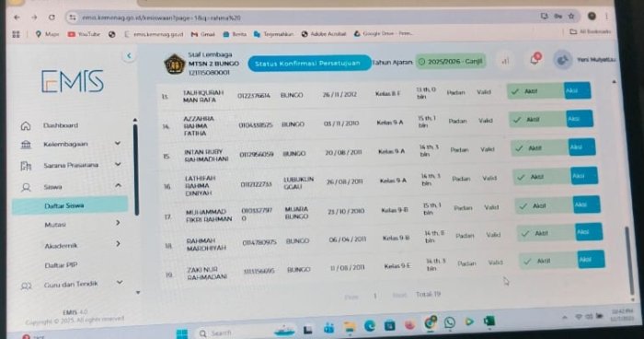Collapse sidebar with the left chevron button
Viewport: 644px width, 339px height.
pos(129,55)
